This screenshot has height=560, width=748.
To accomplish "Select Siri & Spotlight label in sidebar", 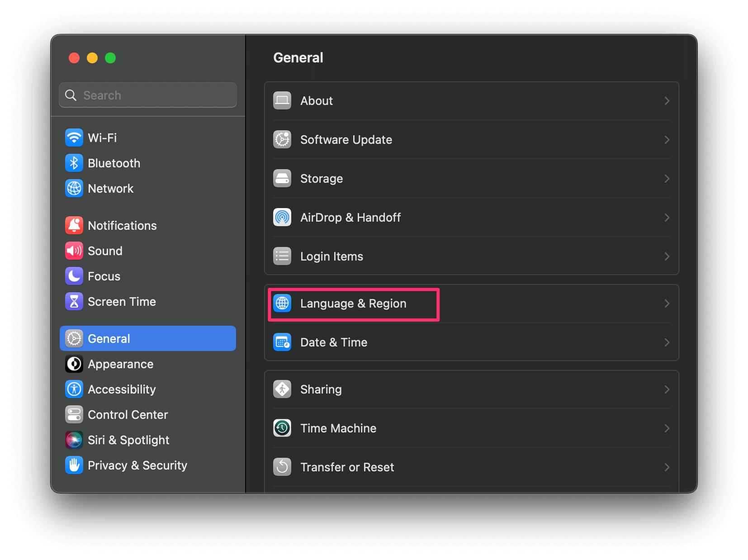I will click(x=128, y=440).
